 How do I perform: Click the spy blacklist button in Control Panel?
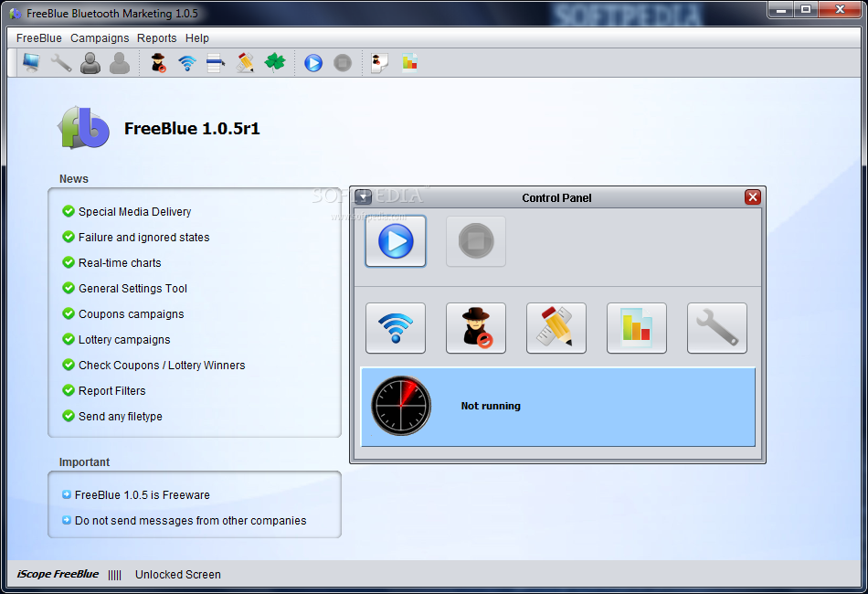pyautogui.click(x=476, y=328)
